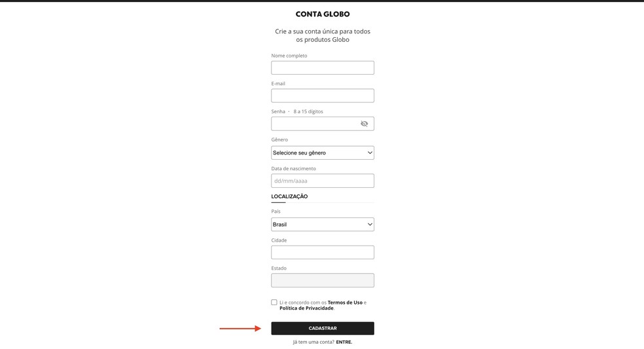Open the Termos de Uso link
644x349 pixels.
345,303
